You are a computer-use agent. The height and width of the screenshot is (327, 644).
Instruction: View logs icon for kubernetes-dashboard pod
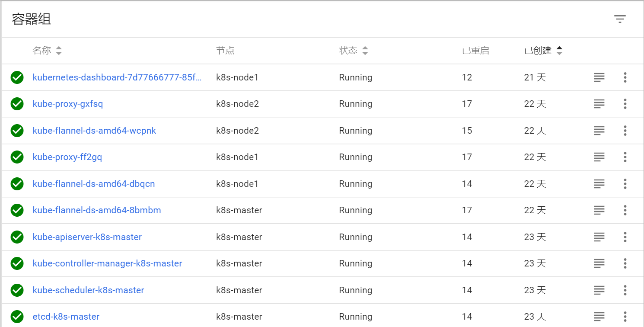coord(599,77)
